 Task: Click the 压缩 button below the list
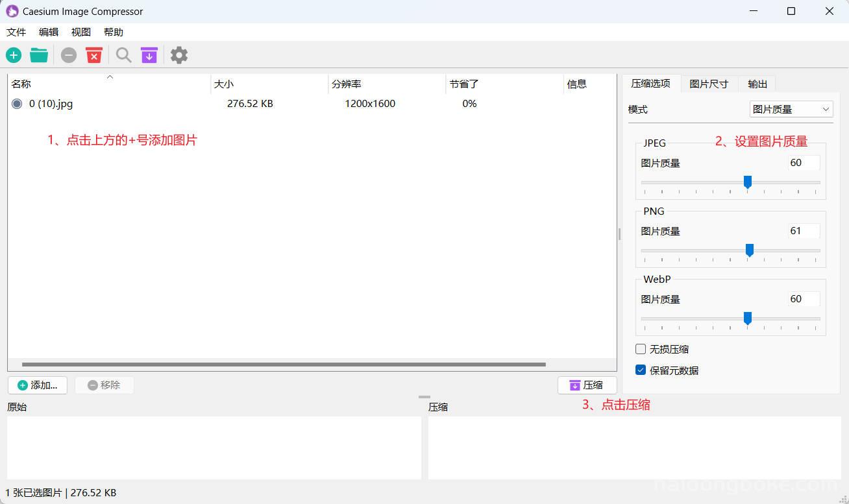[x=587, y=385]
